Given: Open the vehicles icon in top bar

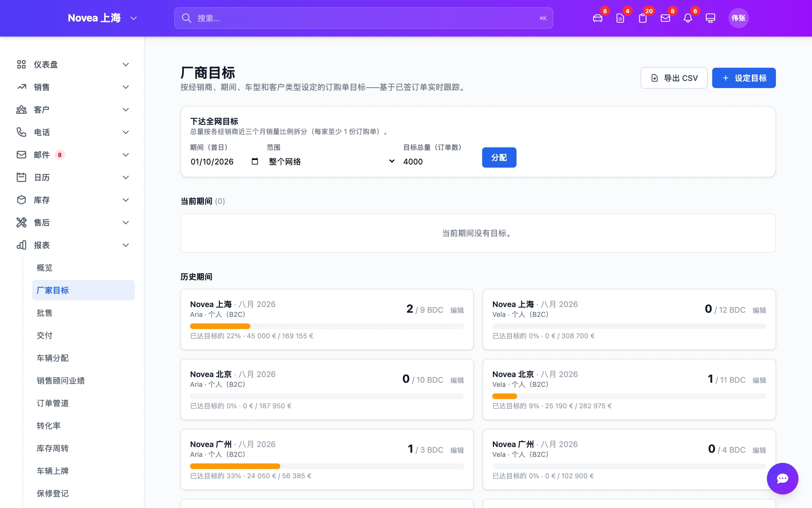Looking at the screenshot, I should click(597, 18).
